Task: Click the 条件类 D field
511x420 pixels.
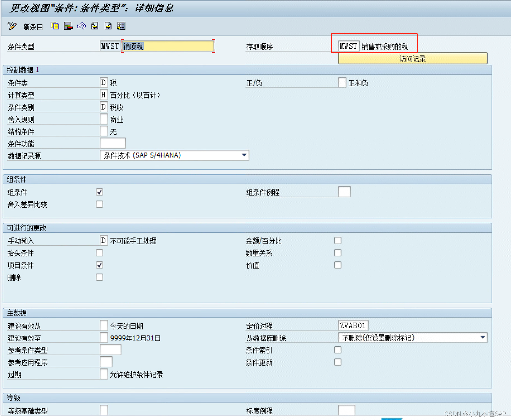Action: point(104,82)
